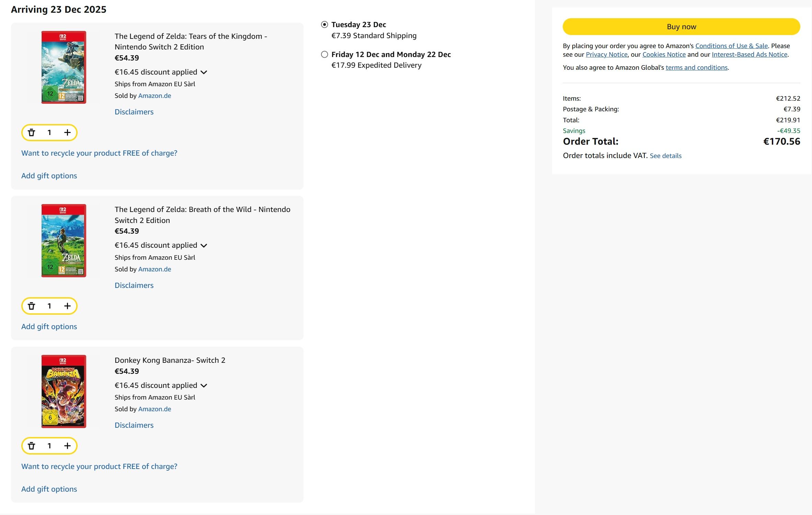The width and height of the screenshot is (812, 515).
Task: Remove Breath of the Wild via trash icon
Action: click(x=32, y=306)
